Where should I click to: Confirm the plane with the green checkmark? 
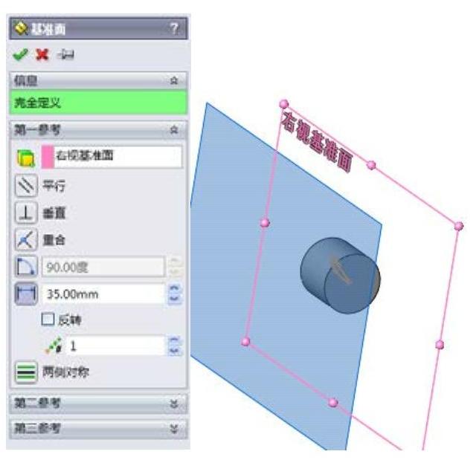(x=20, y=55)
